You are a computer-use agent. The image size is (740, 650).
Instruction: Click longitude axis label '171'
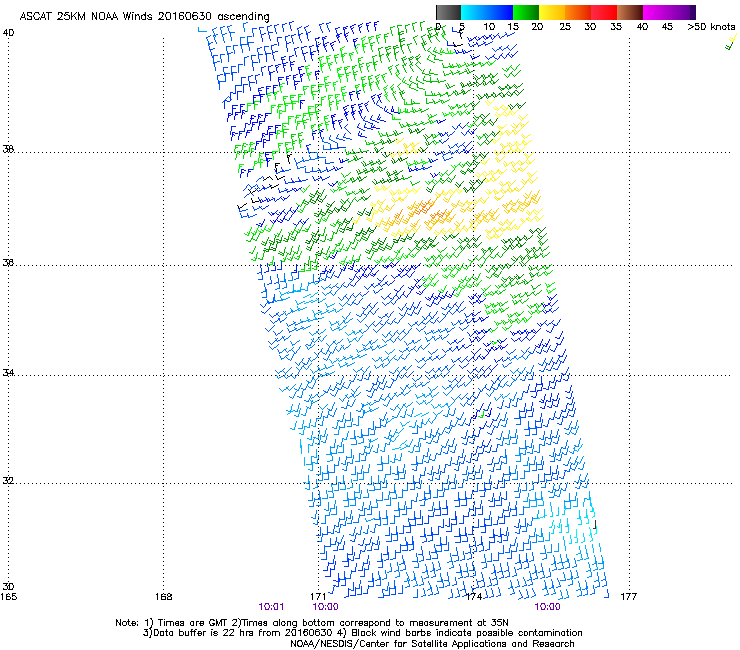click(319, 597)
